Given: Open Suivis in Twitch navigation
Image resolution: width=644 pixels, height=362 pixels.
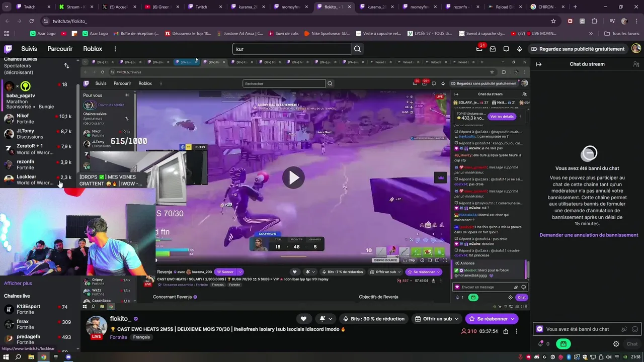Looking at the screenshot, I should click(29, 49).
